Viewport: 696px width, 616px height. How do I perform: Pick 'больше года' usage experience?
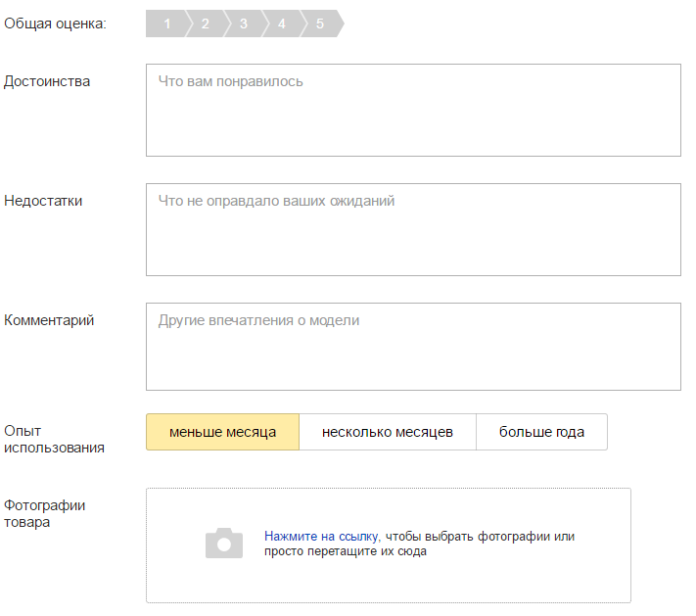pos(541,432)
